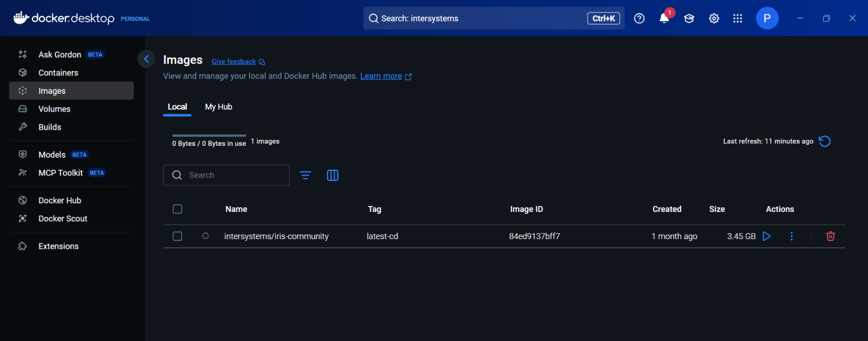Open the three-dot actions menu for image
This screenshot has height=341, width=868.
(792, 236)
